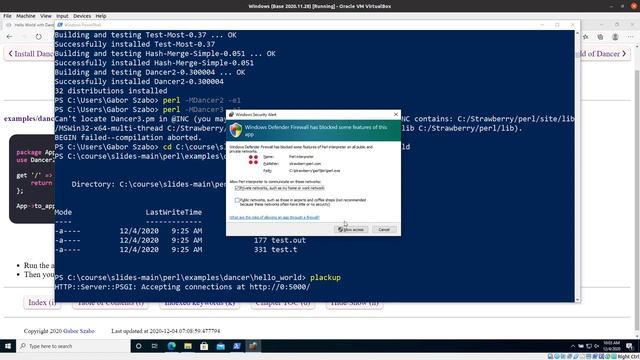Click the Hello World browser tab

coord(31,25)
